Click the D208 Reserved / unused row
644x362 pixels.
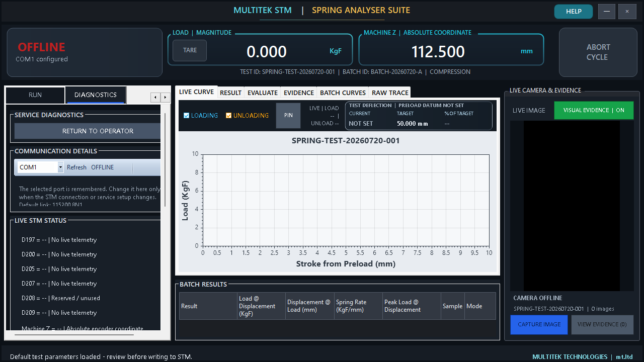(61, 299)
